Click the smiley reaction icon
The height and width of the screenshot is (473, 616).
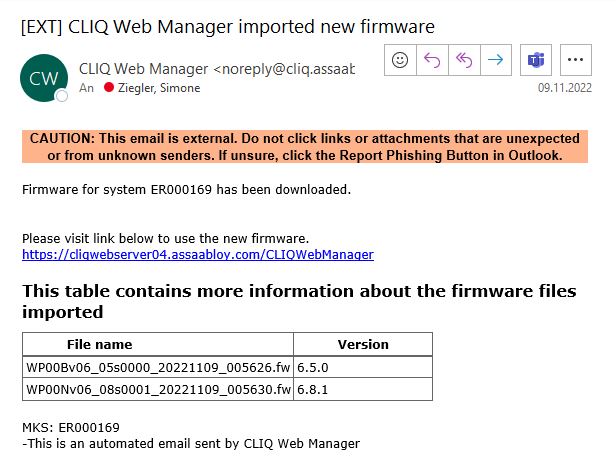tap(400, 60)
